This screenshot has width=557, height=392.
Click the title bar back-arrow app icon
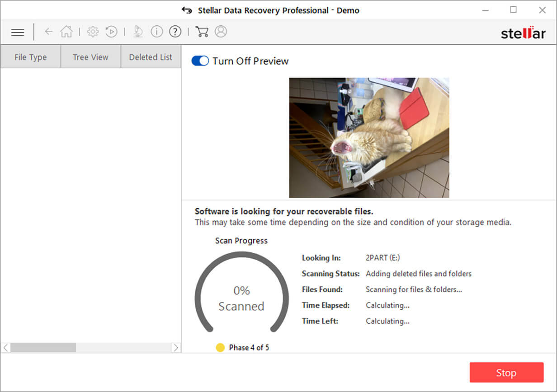[186, 10]
